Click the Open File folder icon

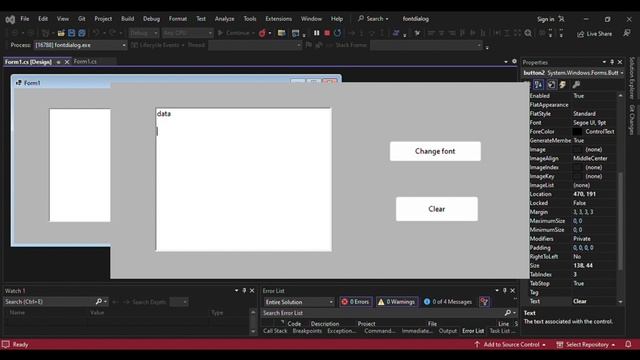coord(61,33)
